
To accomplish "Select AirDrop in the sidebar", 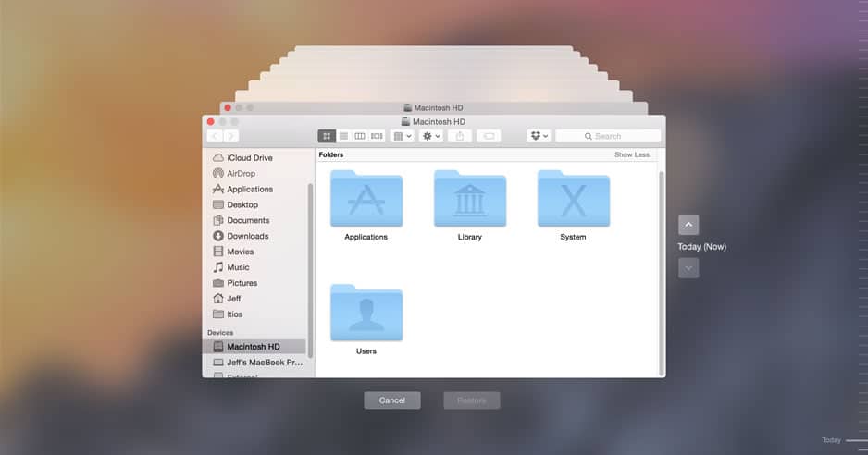I will (241, 174).
